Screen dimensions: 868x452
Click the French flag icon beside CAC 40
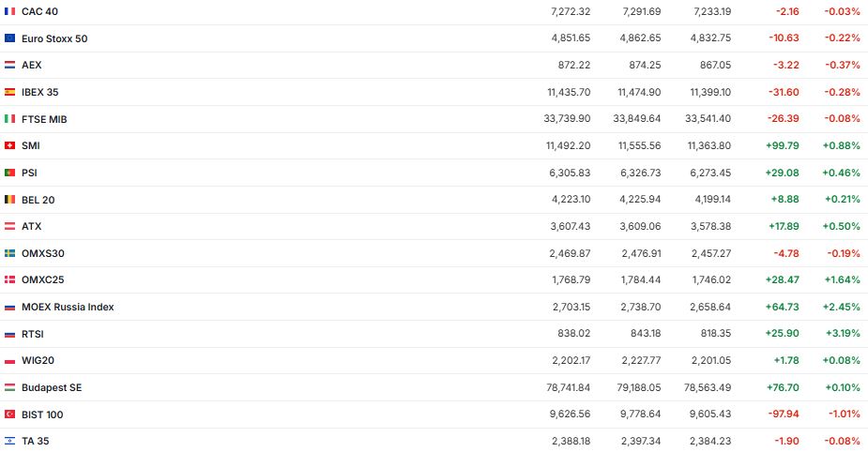point(9,11)
